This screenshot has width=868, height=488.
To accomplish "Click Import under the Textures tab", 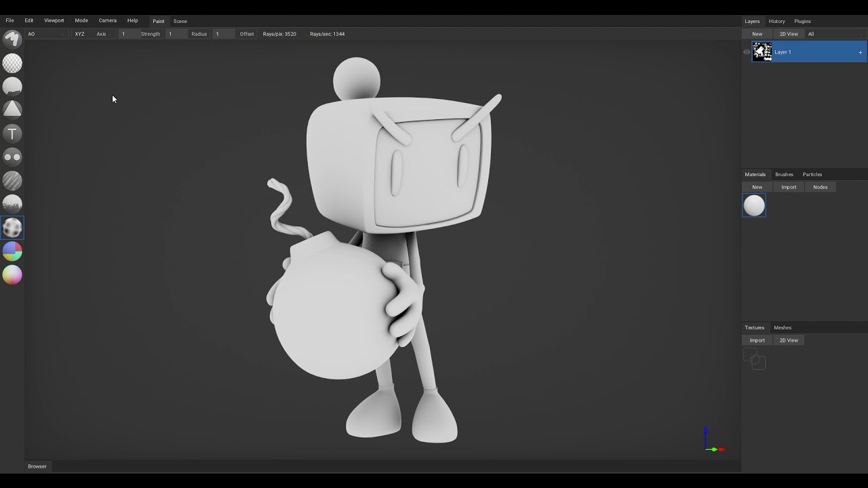I will 757,340.
